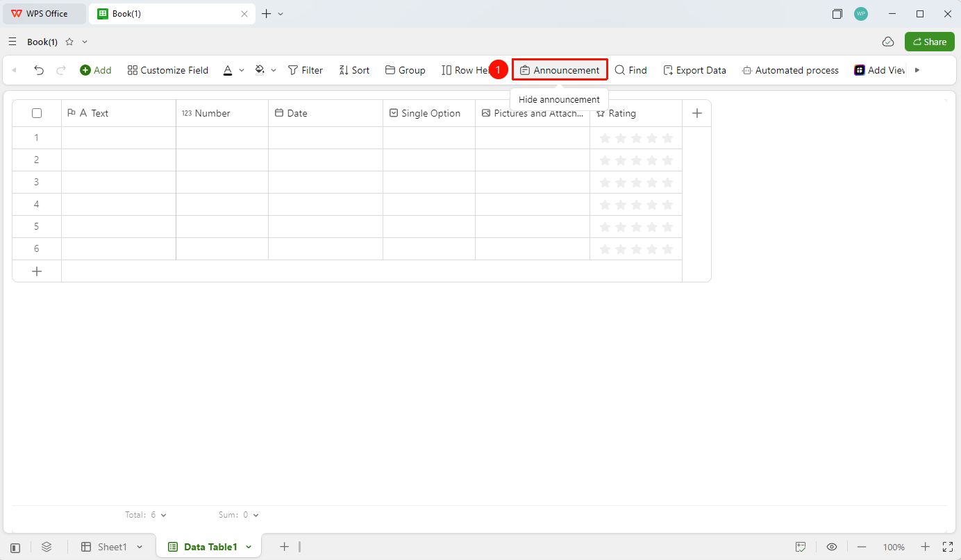Add a new column with the plus icon
Screen dimensions: 961x560
click(x=697, y=113)
